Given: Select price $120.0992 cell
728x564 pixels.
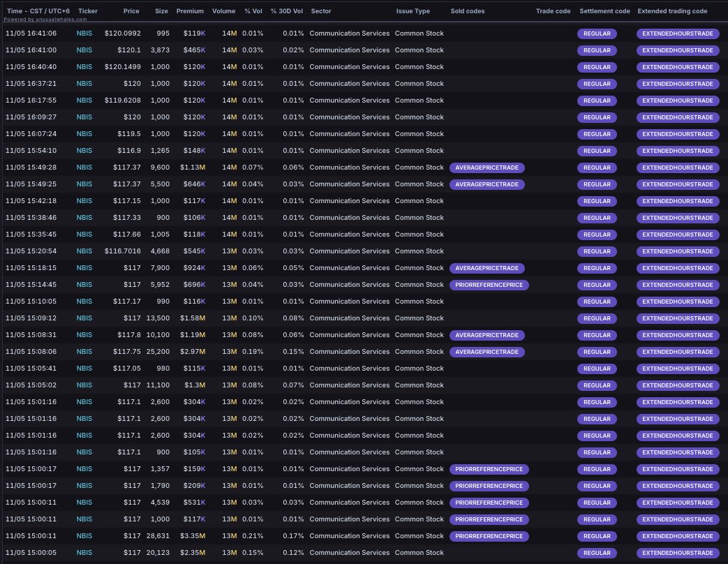Looking at the screenshot, I should click(x=123, y=34).
